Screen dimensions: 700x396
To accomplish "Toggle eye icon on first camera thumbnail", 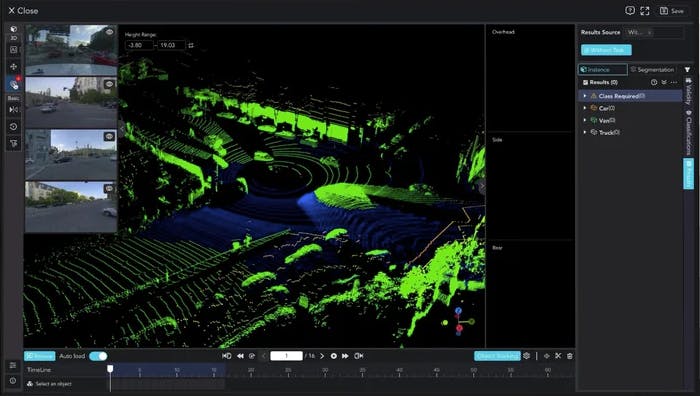I will click(x=109, y=32).
